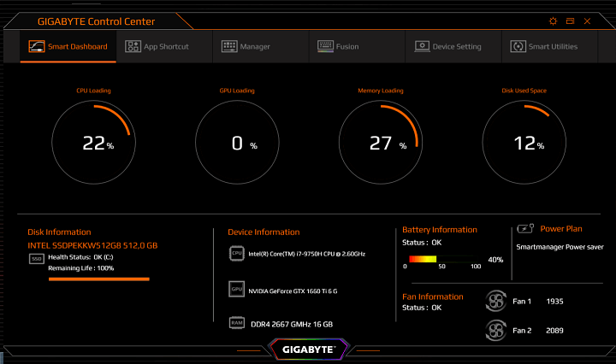The height and width of the screenshot is (364, 616).
Task: Open the Smart Dashboard tab
Action: pos(68,47)
